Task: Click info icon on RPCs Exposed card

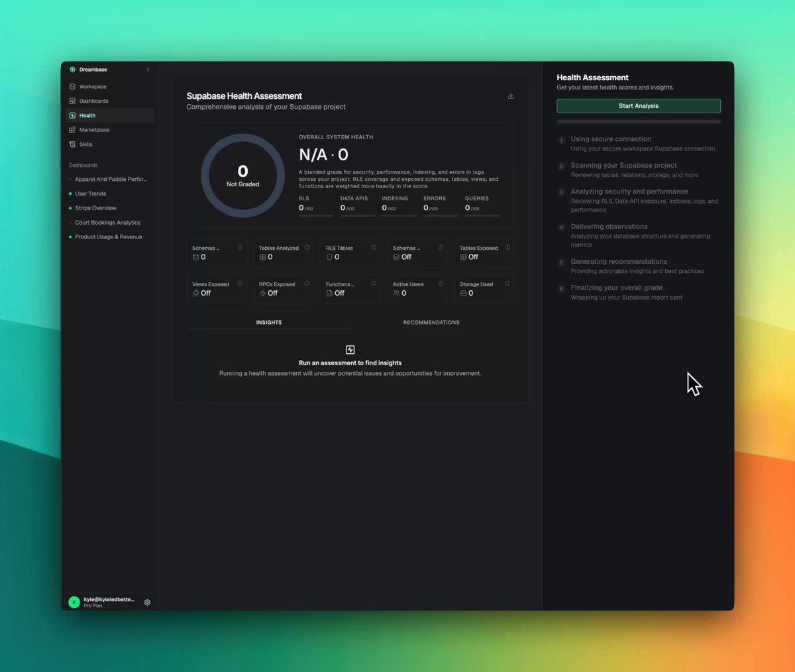Action: click(307, 284)
